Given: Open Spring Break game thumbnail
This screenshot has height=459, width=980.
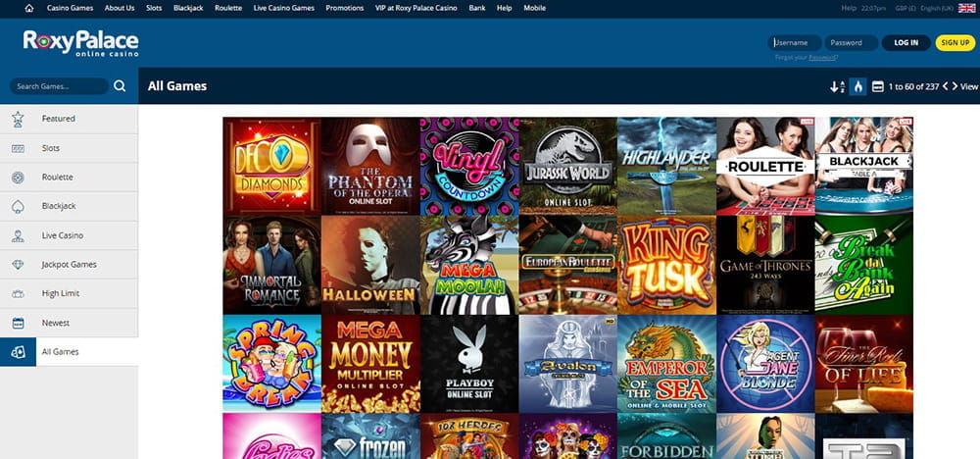Looking at the screenshot, I should [x=271, y=364].
